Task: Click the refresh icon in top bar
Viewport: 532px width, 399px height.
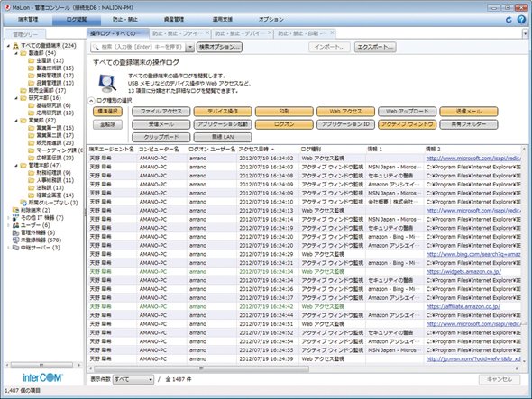Action: (509, 20)
